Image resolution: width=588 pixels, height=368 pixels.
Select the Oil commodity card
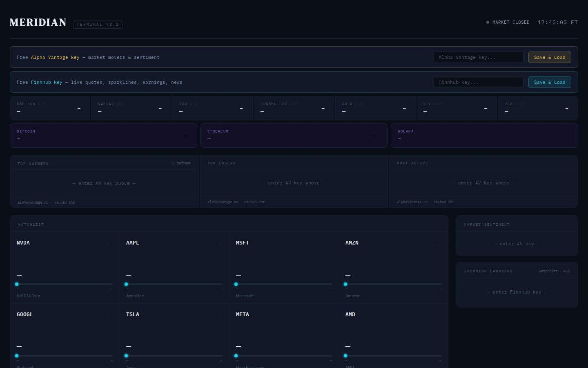coord(457,108)
